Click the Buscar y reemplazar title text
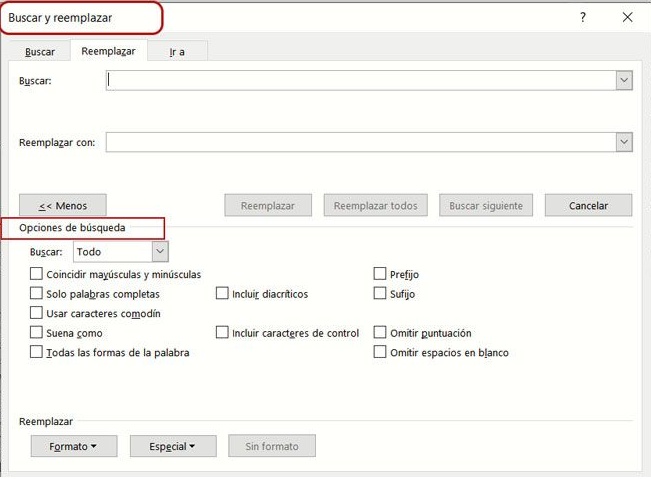The height and width of the screenshot is (479, 651). [x=60, y=18]
